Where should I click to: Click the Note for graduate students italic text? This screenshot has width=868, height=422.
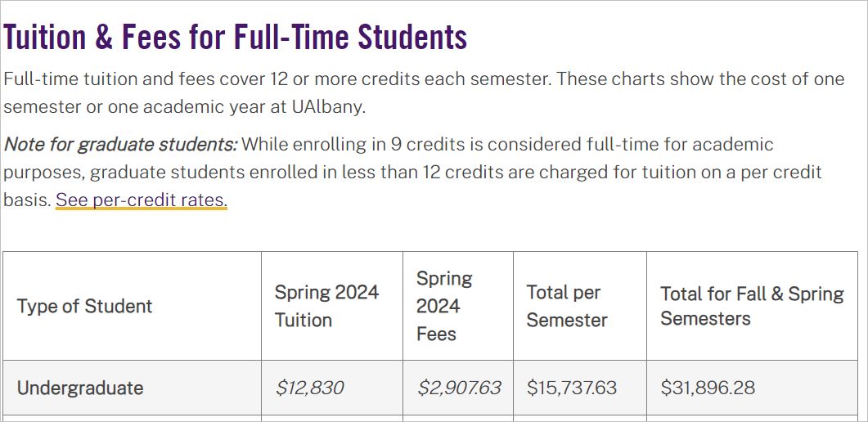[x=121, y=145]
